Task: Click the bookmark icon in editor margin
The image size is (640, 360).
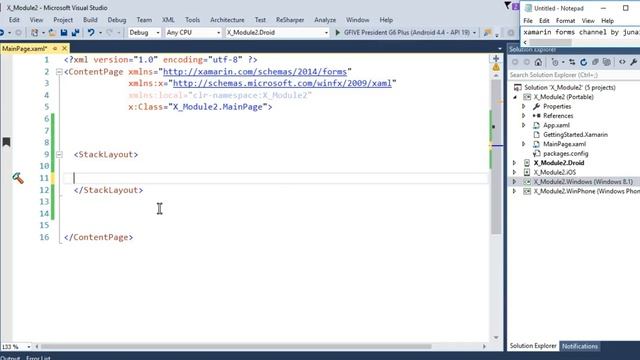Action: [x=6, y=142]
